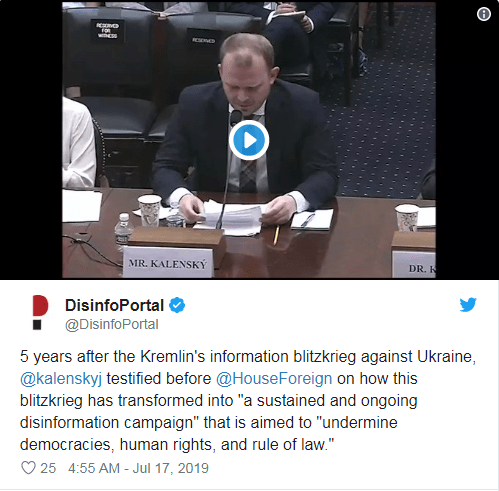Open timestamp 4:55 AM - Jul 17, 2019
The height and width of the screenshot is (491, 499).
(138, 468)
